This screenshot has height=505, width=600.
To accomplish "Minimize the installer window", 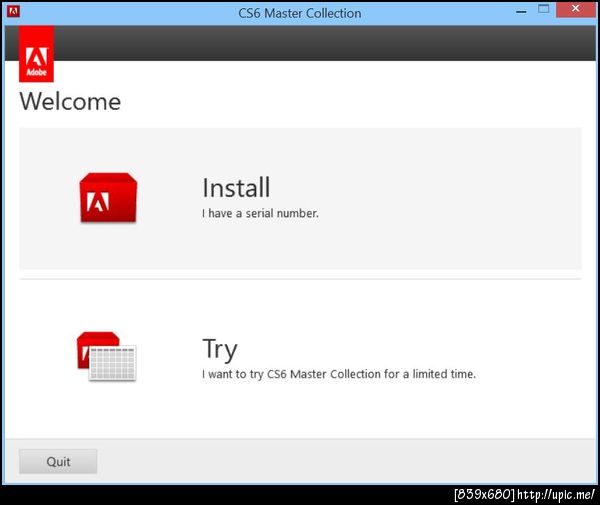I will click(x=521, y=11).
